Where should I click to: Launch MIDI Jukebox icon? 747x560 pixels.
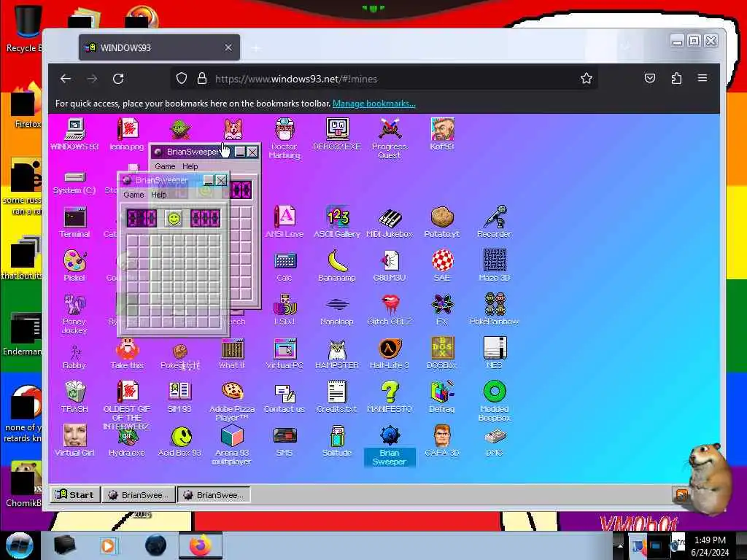point(390,222)
